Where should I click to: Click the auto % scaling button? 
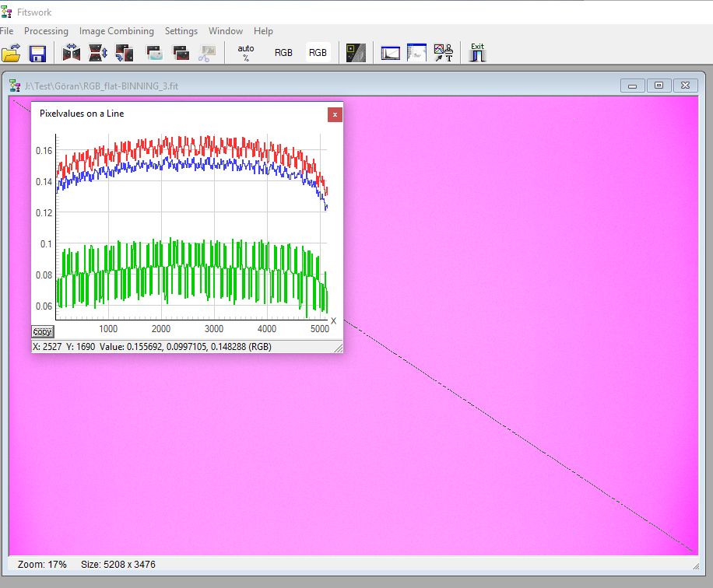[246, 53]
